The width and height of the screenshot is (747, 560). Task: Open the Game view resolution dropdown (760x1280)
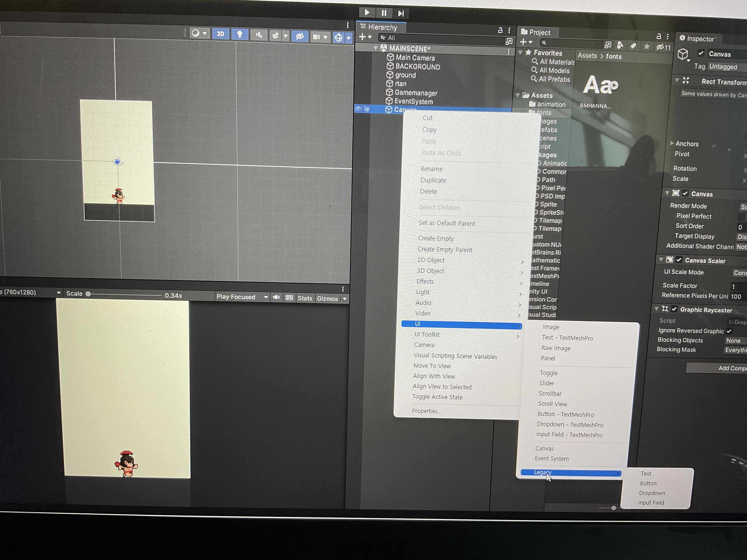pos(31,292)
